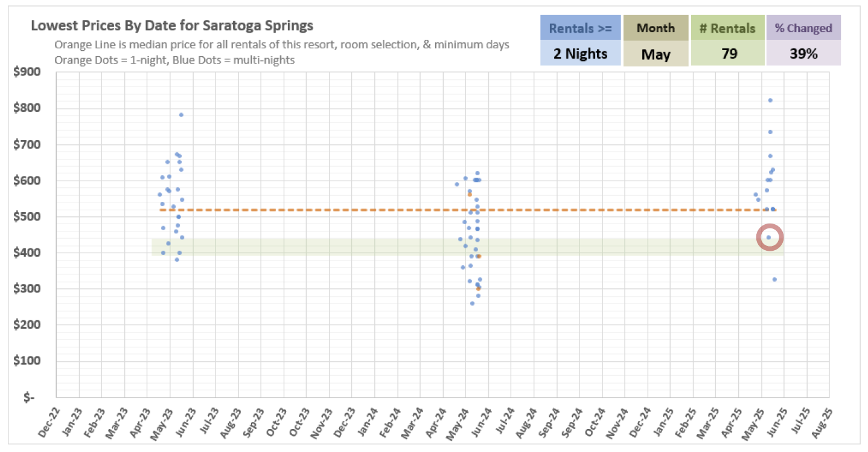
Task: Select the highest 2023 data point near $780
Action: [x=181, y=115]
